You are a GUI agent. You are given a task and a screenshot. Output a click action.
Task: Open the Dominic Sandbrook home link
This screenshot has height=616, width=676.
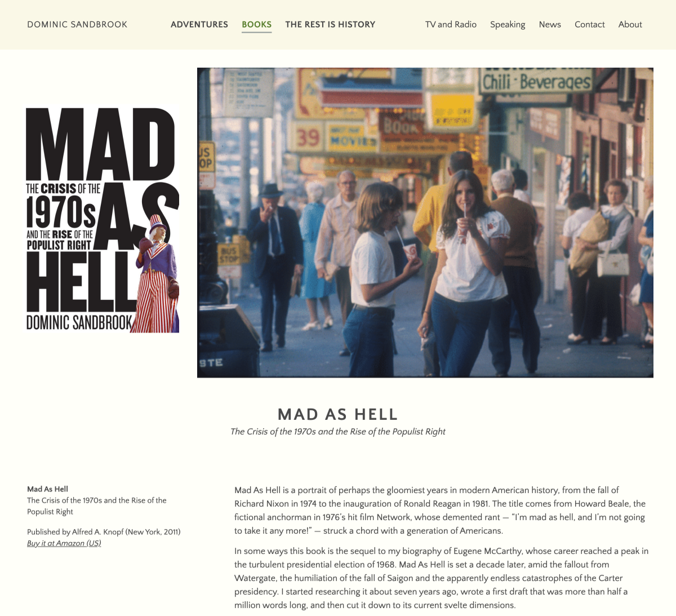point(77,24)
